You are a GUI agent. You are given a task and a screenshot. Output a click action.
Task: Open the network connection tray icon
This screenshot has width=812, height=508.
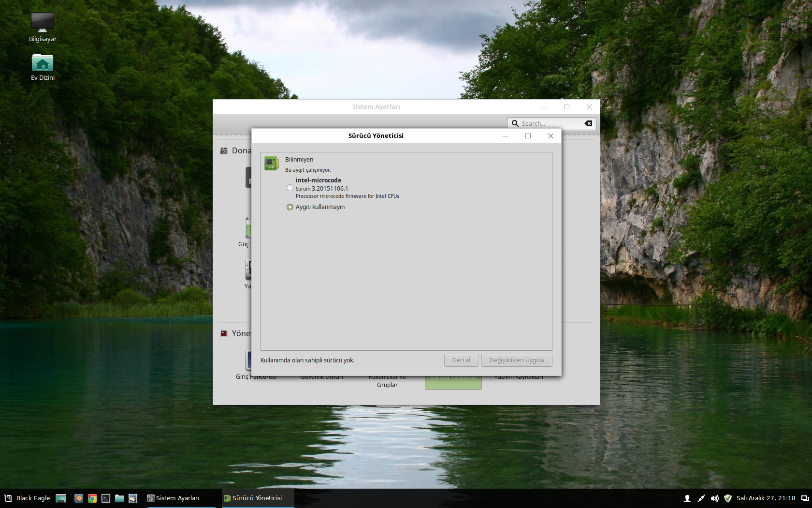701,498
